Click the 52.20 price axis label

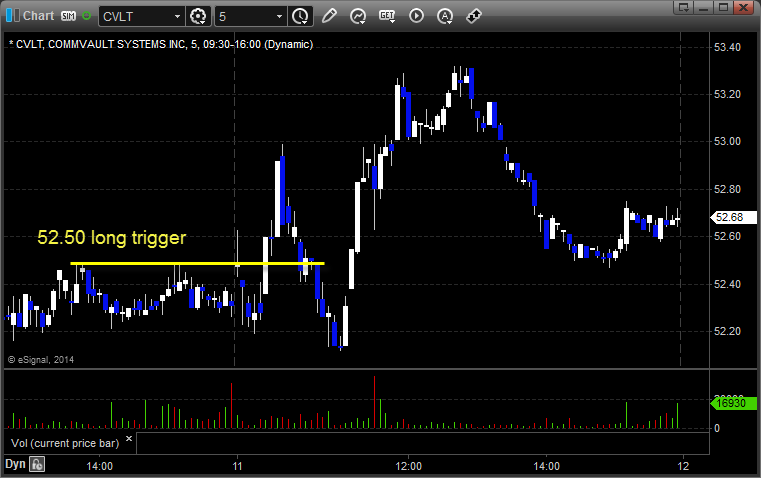(727, 331)
